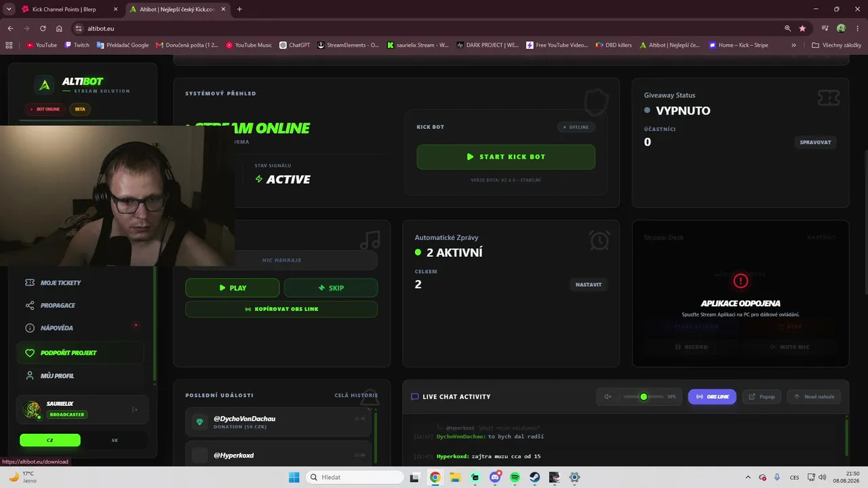The width and height of the screenshot is (868, 488).
Task: Open Discord from the taskbar
Action: point(495,477)
